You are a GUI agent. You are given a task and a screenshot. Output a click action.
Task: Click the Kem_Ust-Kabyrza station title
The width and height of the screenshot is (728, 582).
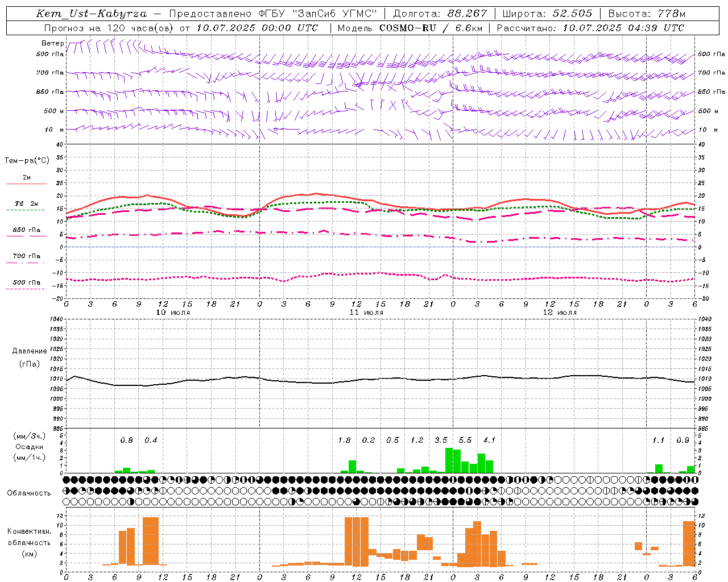point(91,14)
